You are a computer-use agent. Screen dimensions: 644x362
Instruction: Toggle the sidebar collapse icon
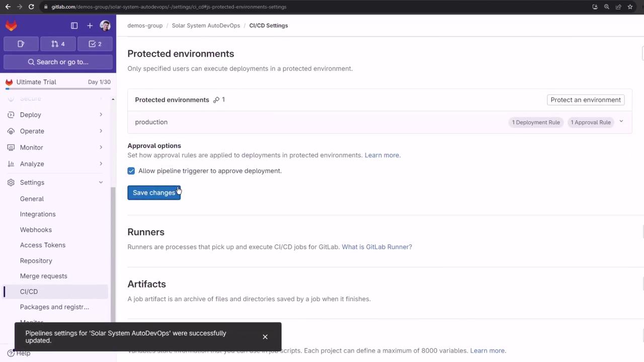(x=74, y=26)
